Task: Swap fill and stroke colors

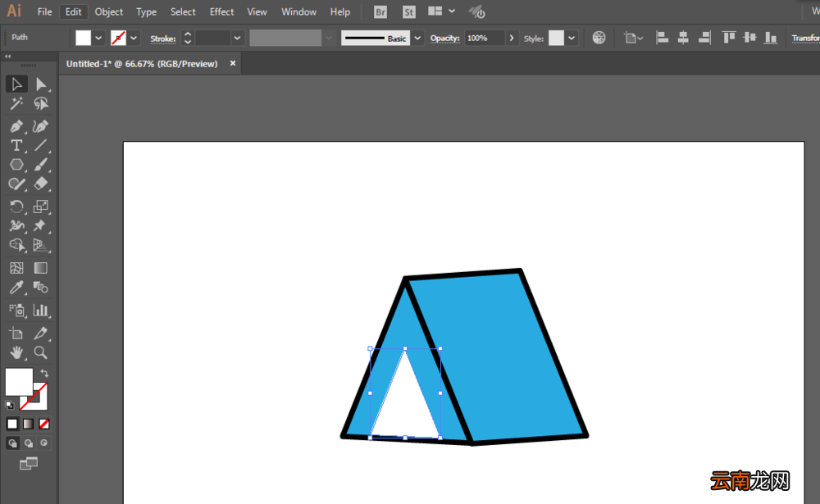Action: [44, 374]
